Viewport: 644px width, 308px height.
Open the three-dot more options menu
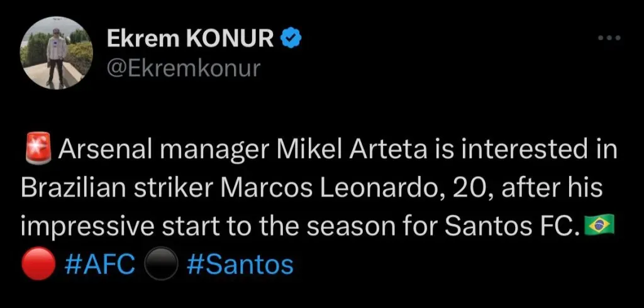[609, 39]
